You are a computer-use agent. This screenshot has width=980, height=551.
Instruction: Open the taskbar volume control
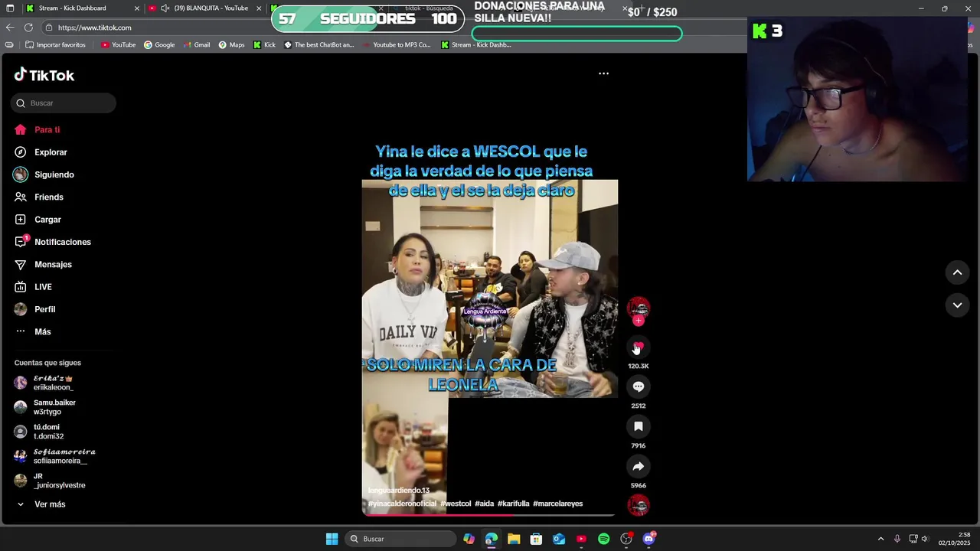point(925,539)
